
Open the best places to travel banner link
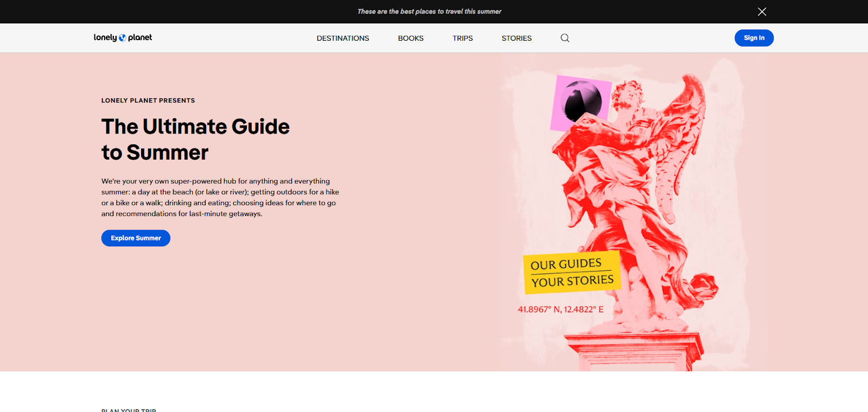click(x=429, y=11)
